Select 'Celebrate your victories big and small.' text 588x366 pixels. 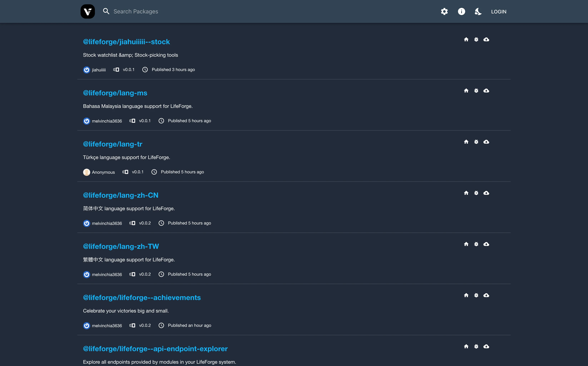pos(126,311)
